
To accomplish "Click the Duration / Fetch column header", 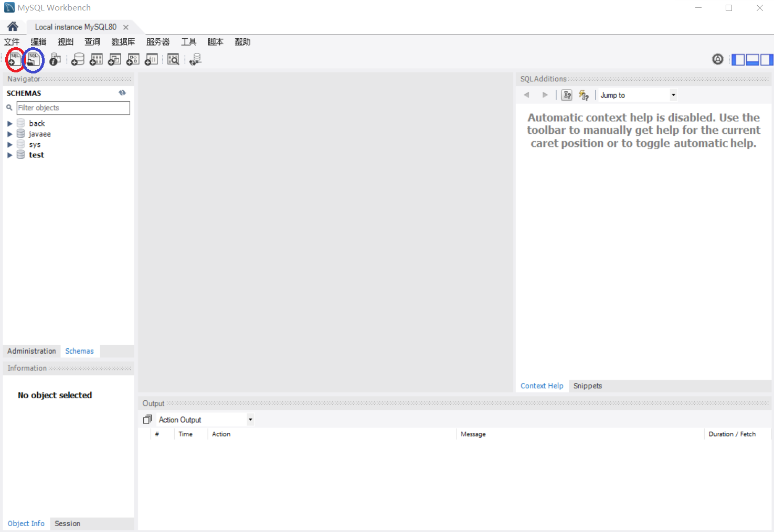I will pyautogui.click(x=732, y=434).
